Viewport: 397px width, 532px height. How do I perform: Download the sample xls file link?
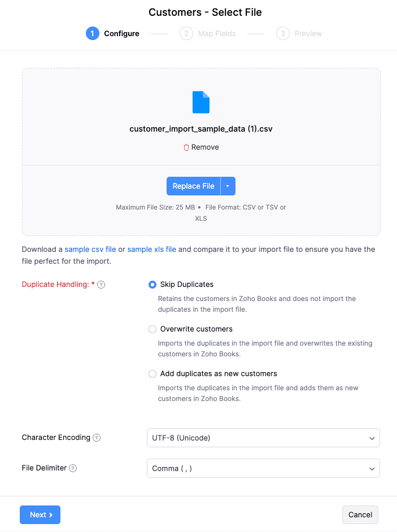152,249
